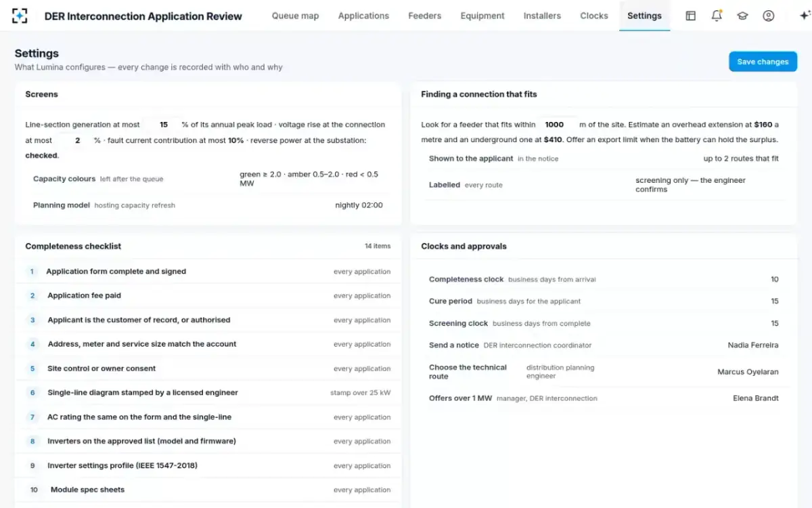Image resolution: width=812 pixels, height=508 pixels.
Task: Open the layout panel icon in header
Action: coord(690,16)
